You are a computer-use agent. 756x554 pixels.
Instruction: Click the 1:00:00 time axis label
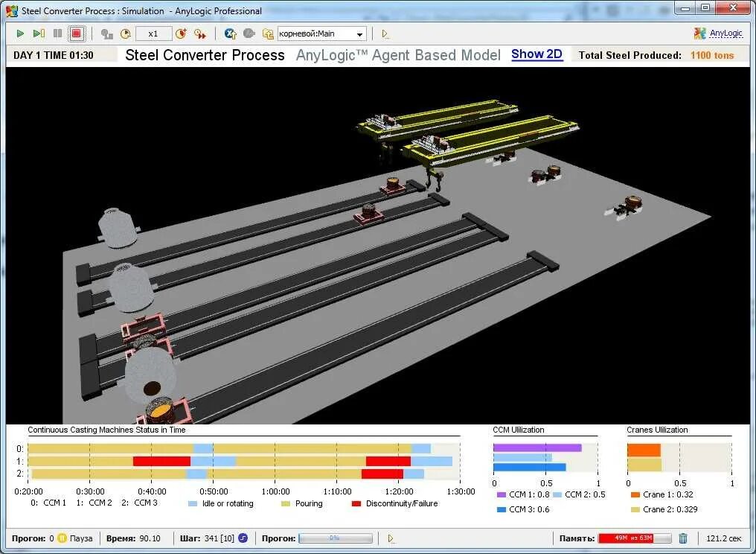[x=275, y=491]
